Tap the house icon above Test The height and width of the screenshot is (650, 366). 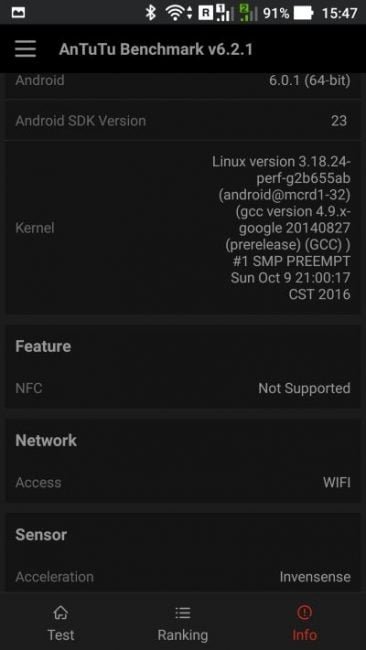click(61, 612)
